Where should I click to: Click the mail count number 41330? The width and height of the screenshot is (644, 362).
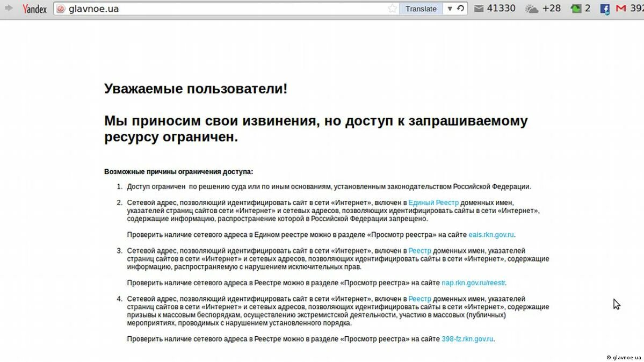501,8
